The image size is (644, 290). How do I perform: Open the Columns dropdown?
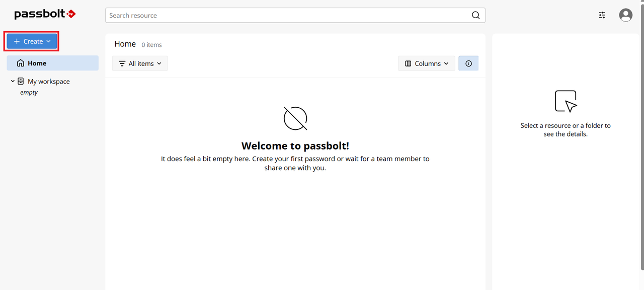[427, 63]
